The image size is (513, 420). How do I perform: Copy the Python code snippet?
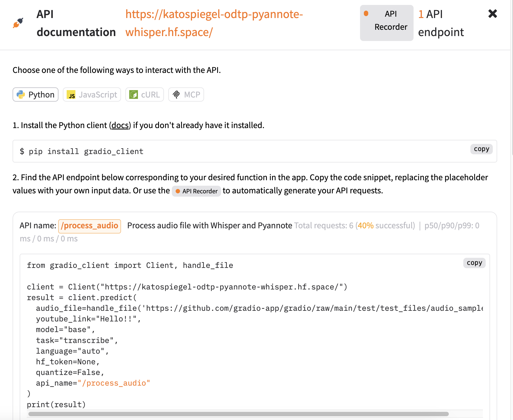pos(474,263)
